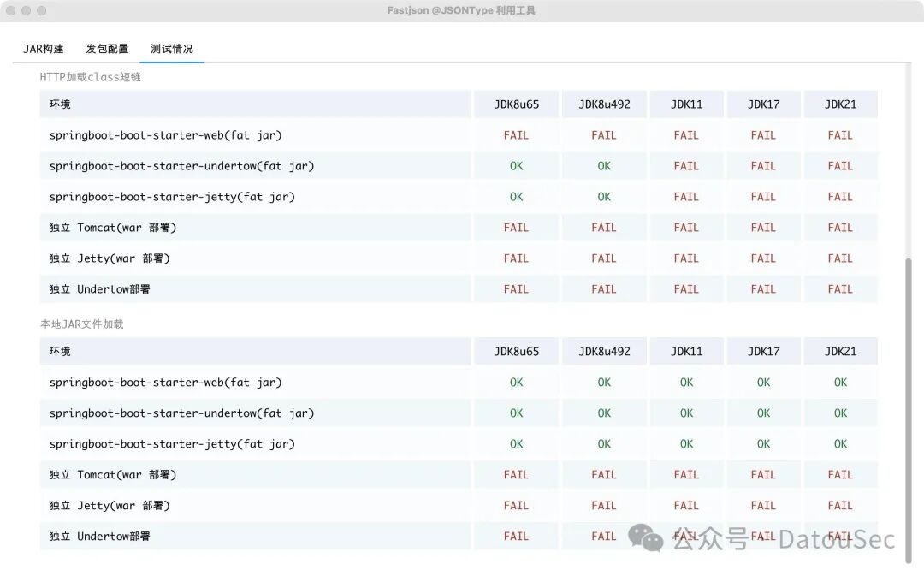Click the JDK8u65 header in HTTP table
Screen dimensions: 924x576
(516, 104)
